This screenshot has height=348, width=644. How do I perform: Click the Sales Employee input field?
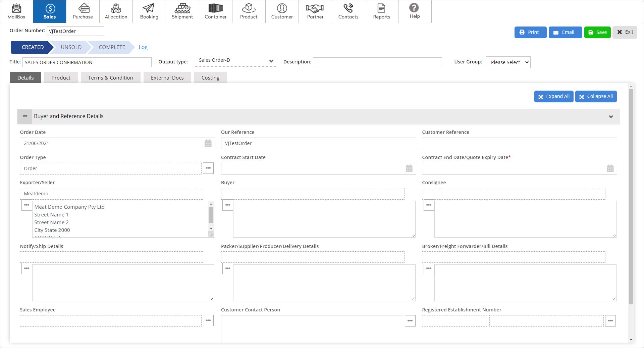click(x=111, y=320)
